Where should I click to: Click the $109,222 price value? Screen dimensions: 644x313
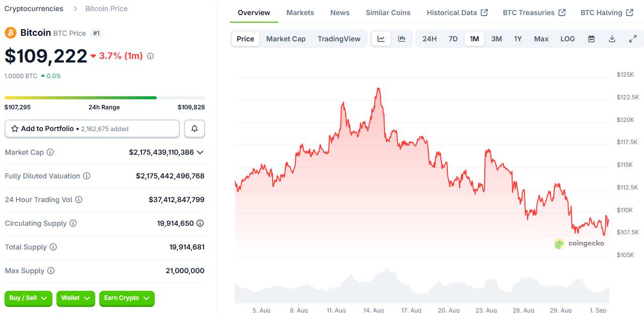click(x=46, y=56)
